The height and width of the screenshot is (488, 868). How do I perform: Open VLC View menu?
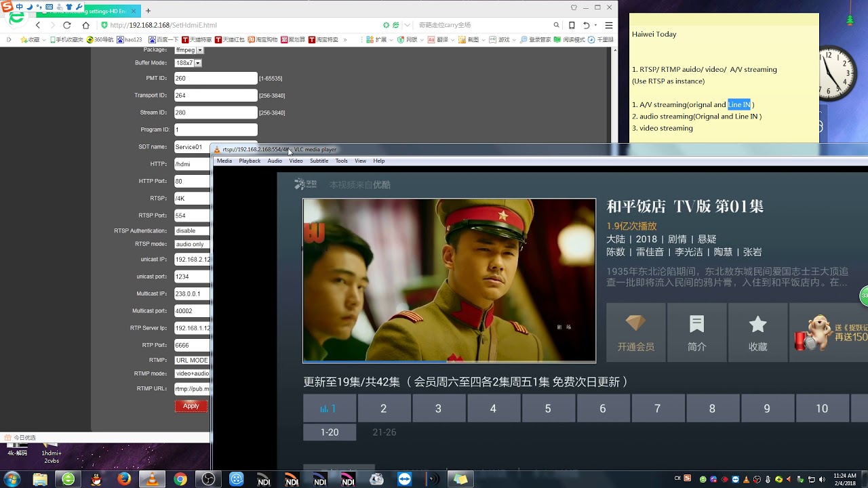360,161
